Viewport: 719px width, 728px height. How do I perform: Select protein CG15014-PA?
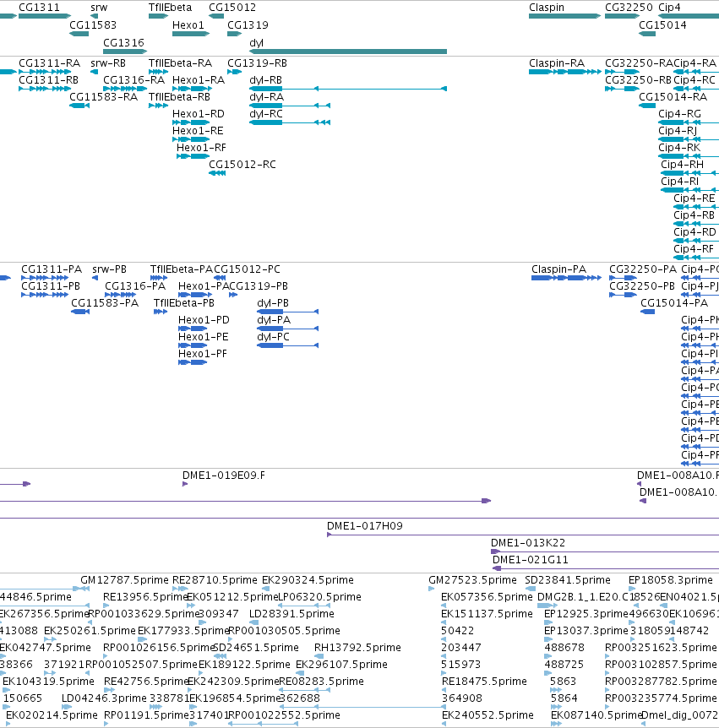pos(647,312)
